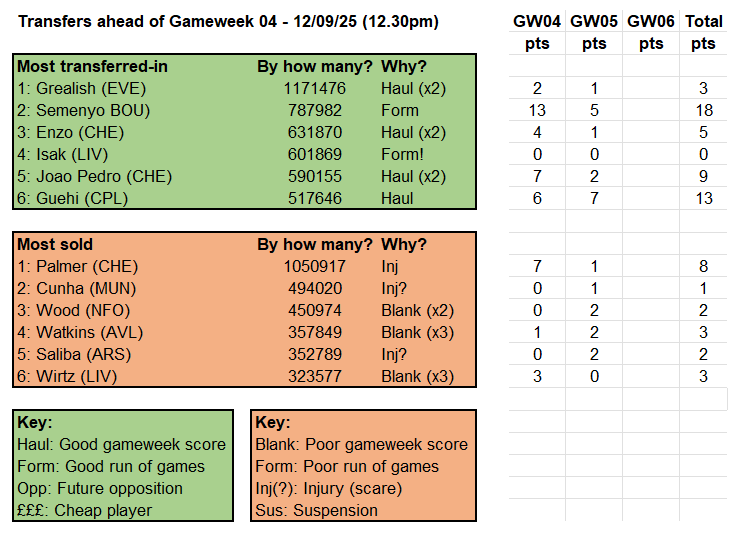
Task: Click Guehi's total points value 13
Action: [x=703, y=198]
